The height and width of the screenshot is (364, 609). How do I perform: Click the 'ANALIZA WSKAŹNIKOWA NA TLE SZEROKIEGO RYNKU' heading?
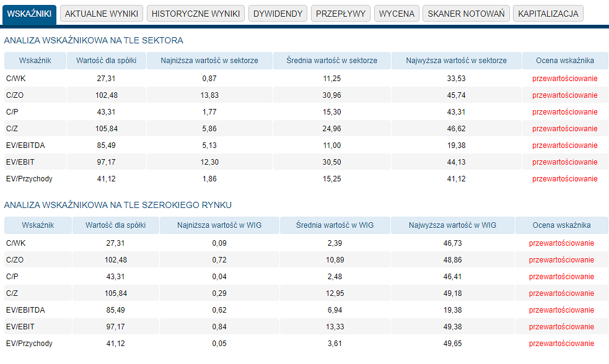(x=118, y=205)
